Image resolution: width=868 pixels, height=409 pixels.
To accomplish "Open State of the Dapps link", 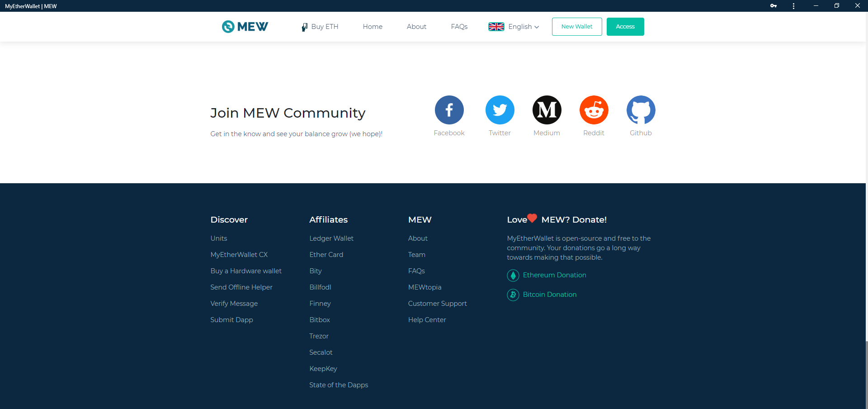I will pos(339,385).
